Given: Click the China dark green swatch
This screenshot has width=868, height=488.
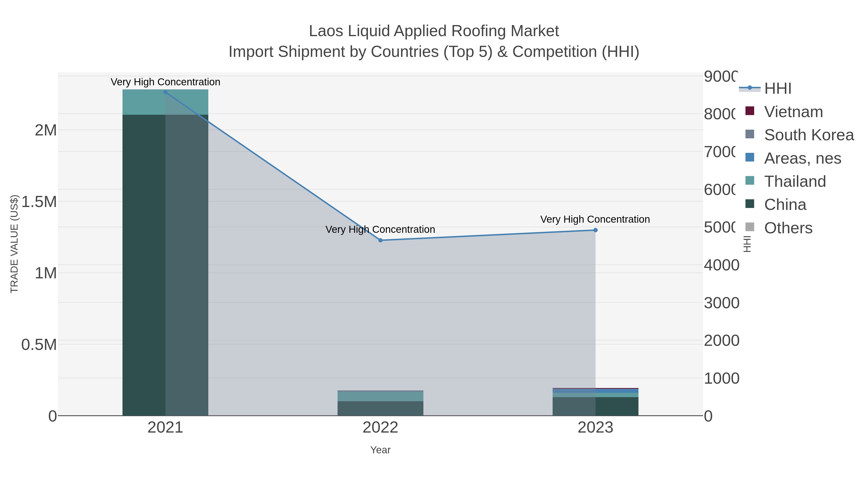Looking at the screenshot, I should pos(750,203).
